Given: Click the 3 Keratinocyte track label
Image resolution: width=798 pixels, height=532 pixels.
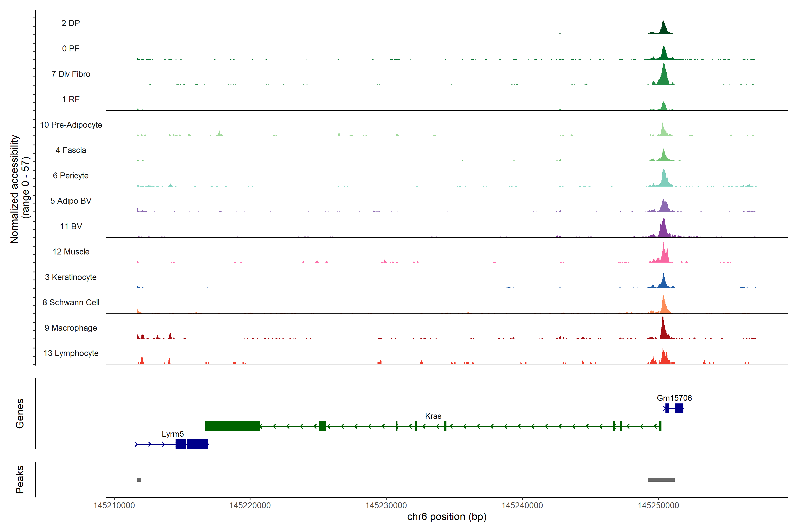Looking at the screenshot, I should coord(71,277).
